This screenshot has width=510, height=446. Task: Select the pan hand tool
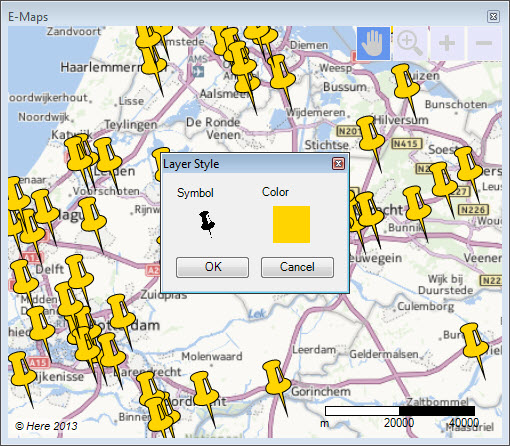[373, 44]
